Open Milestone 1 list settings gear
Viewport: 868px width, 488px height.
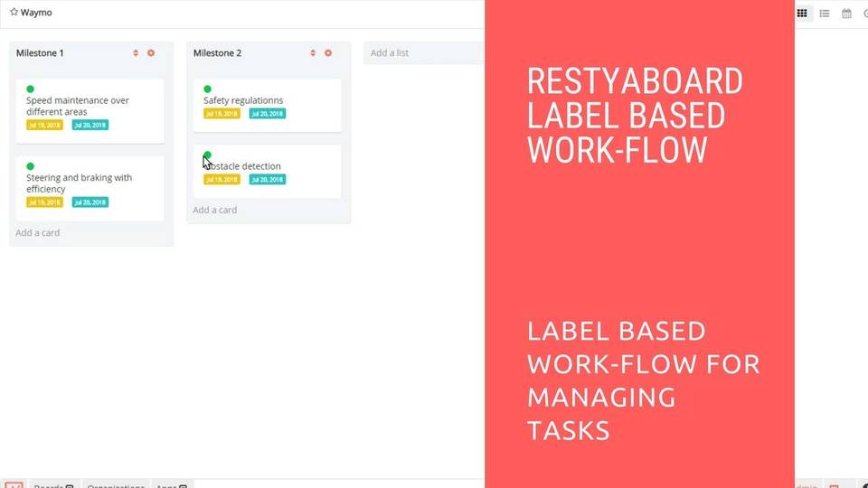(x=151, y=53)
